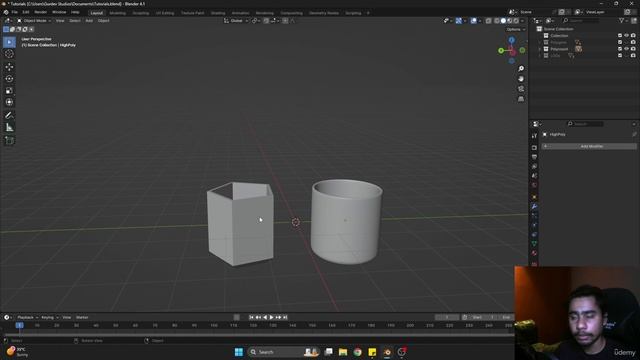Open the timeline Playback dropdown
The width and height of the screenshot is (640, 360).
click(x=28, y=318)
